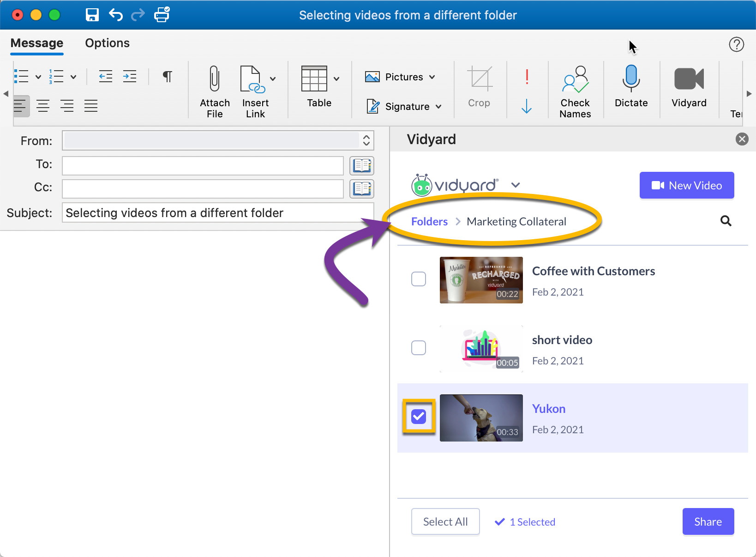Click the Share button
Viewport: 756px width, 557px height.
click(x=708, y=521)
